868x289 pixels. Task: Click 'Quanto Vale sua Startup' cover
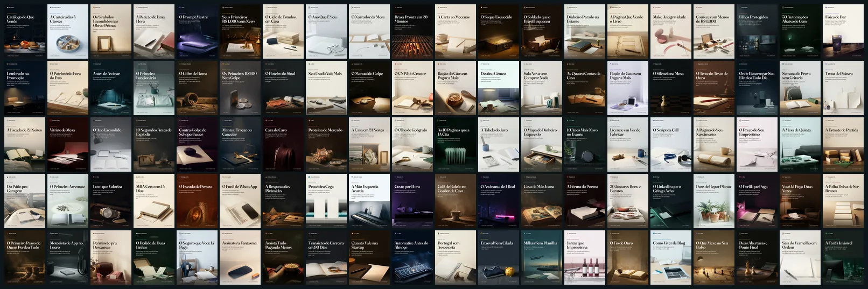tap(369, 258)
